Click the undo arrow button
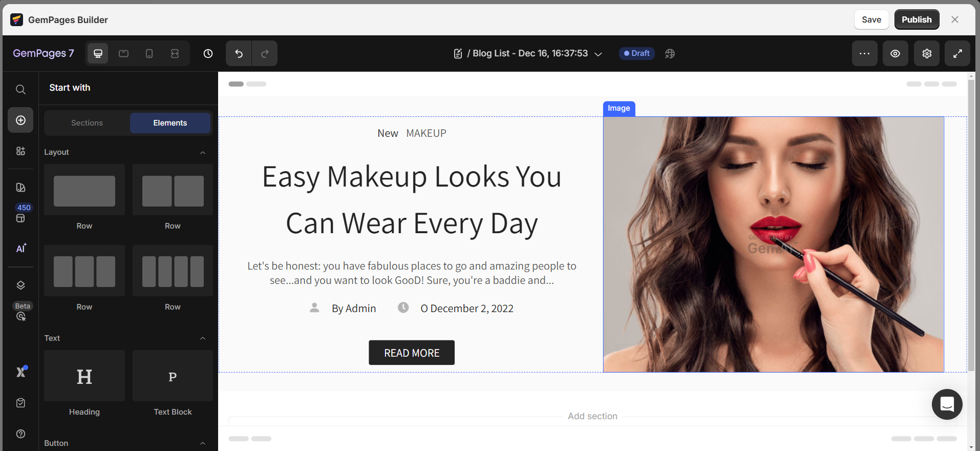 (239, 53)
